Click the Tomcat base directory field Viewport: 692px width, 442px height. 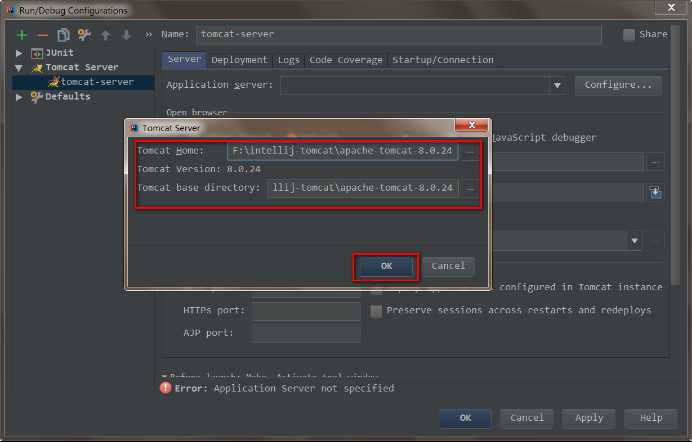[x=362, y=188]
